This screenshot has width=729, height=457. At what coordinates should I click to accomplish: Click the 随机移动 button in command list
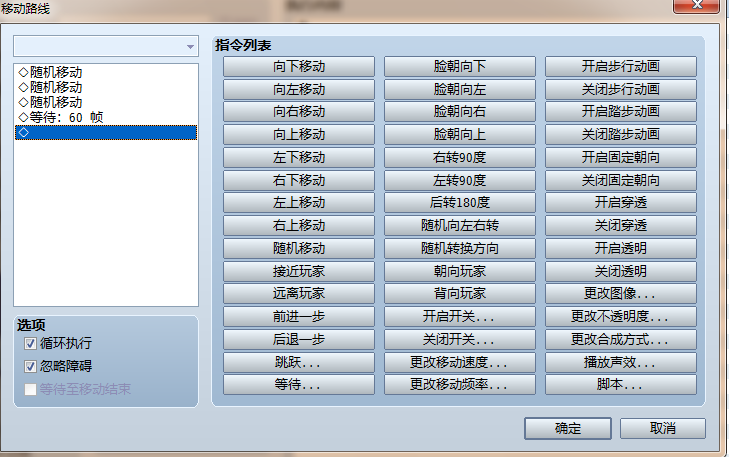pos(298,248)
